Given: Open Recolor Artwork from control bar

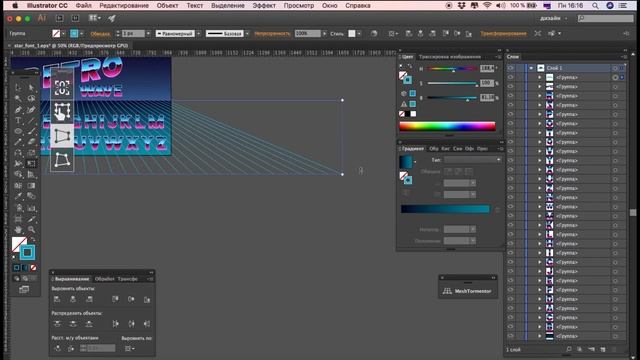Looking at the screenshot, I should tap(374, 33).
